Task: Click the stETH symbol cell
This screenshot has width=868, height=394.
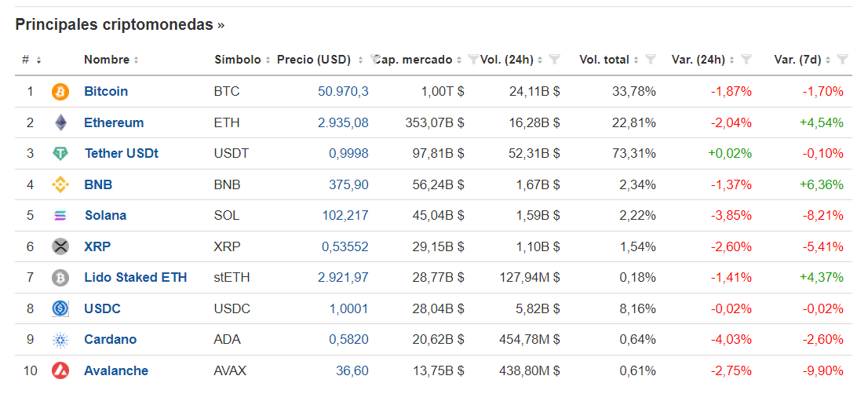Action: point(232,277)
